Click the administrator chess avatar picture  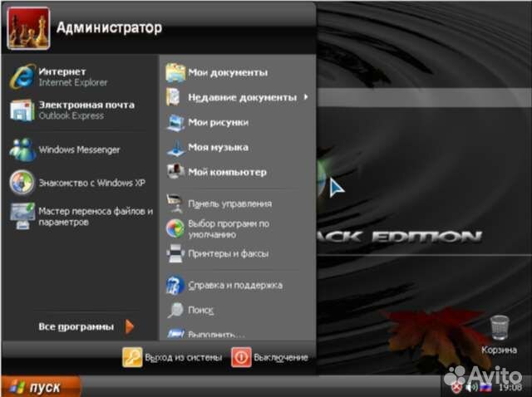(28, 28)
